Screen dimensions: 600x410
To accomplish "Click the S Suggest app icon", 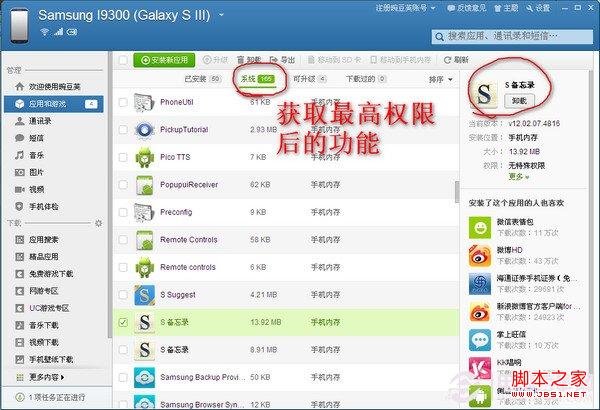I will point(145,295).
